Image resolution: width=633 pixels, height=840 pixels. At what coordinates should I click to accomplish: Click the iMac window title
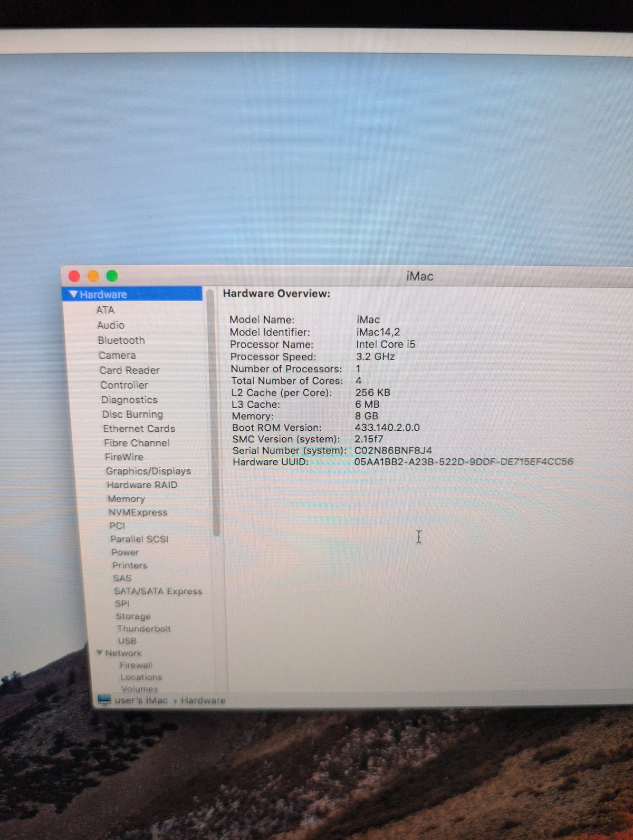point(420,276)
